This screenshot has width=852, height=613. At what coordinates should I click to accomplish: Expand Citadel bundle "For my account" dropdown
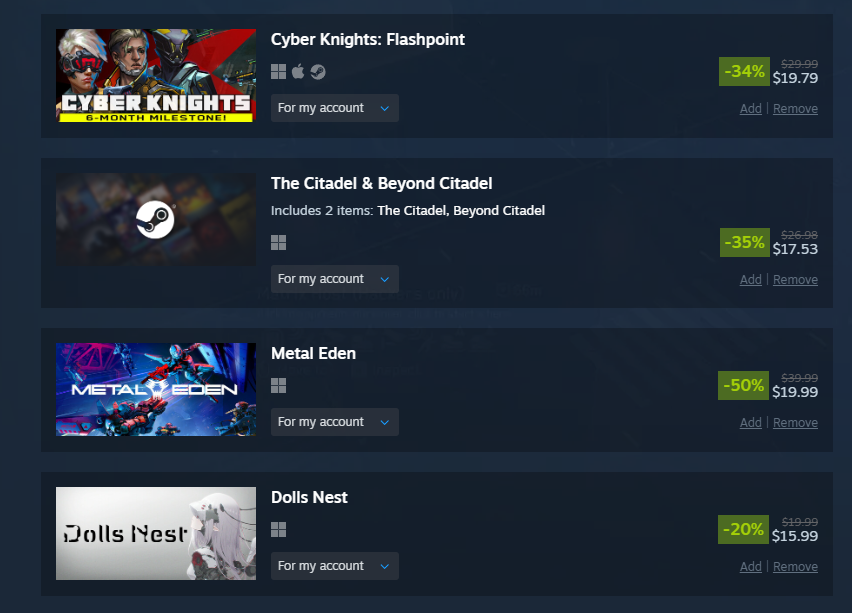pos(335,279)
